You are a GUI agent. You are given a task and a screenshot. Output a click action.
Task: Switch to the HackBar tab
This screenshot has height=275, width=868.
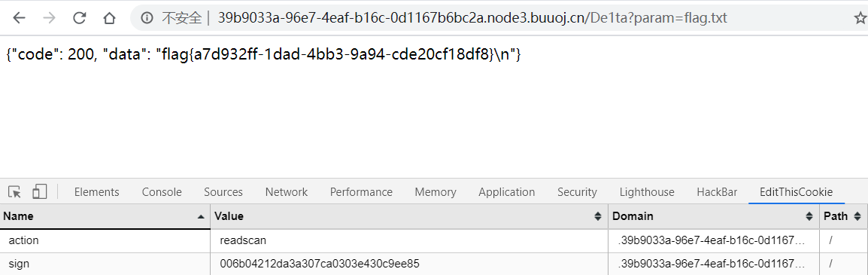[717, 192]
